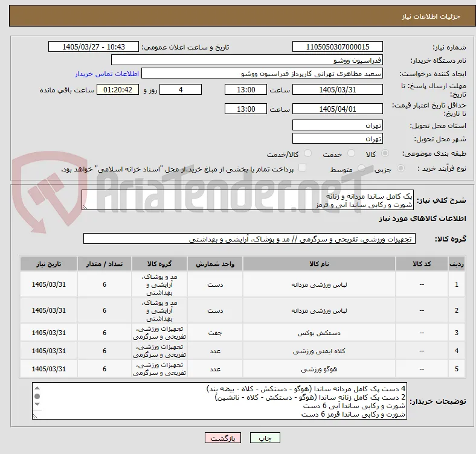Click the announcement date field 1405/03/27 - 10:43
This screenshot has width=476, height=454.
(x=94, y=46)
